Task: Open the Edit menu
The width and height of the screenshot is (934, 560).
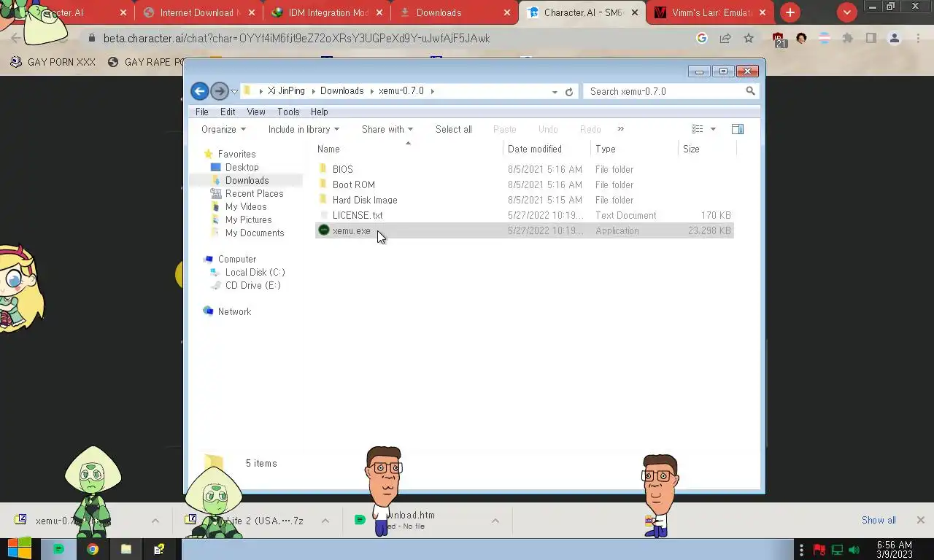Action: tap(228, 112)
